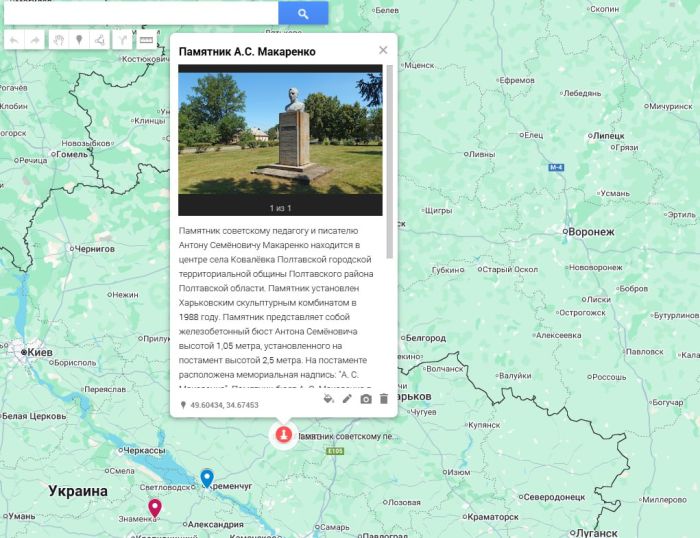Screen dimensions: 700x538
Task: Delete the place with the trash icon
Action: coord(384,398)
